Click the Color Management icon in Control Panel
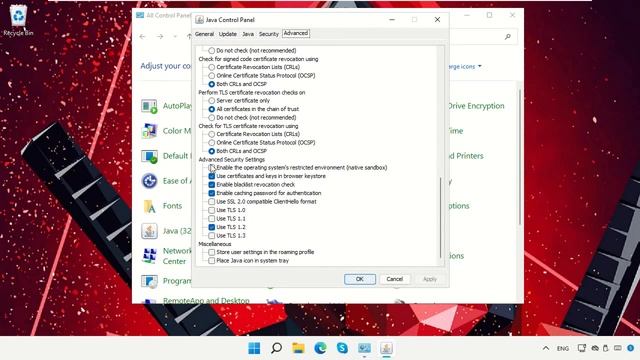 pos(149,131)
